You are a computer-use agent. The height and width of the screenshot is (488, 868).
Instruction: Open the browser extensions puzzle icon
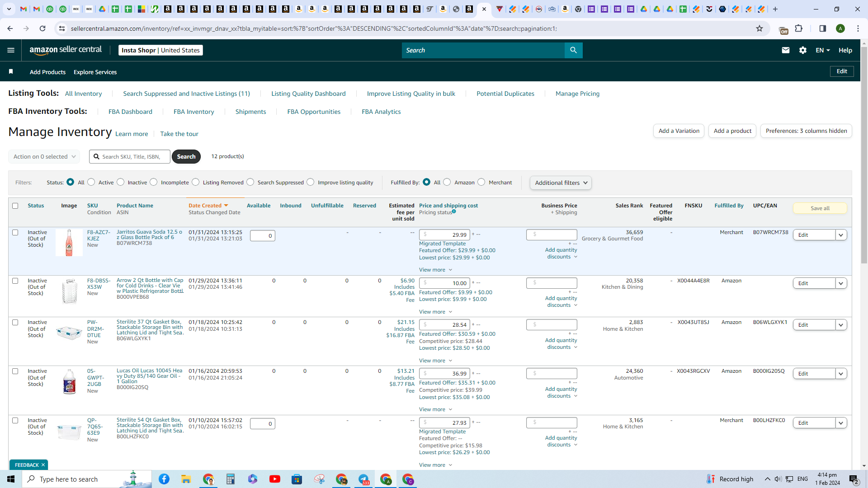(799, 28)
